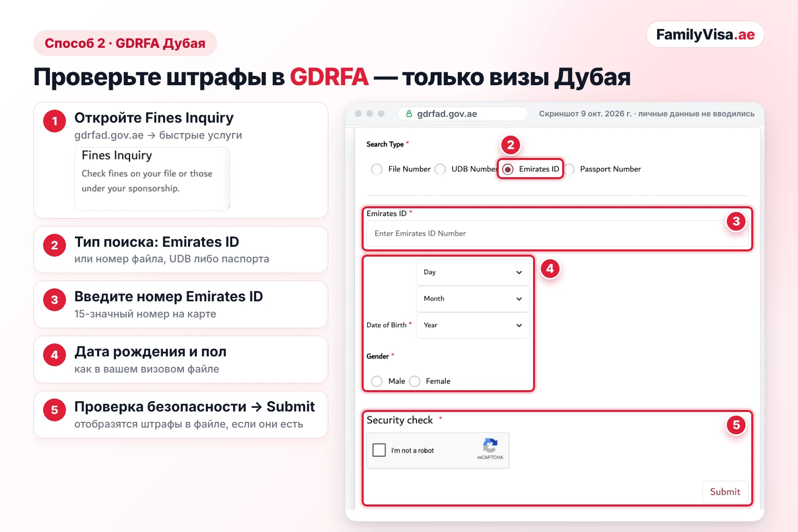
Task: Click the Способ 2 · GDRFA Дубая badge
Action: click(125, 43)
